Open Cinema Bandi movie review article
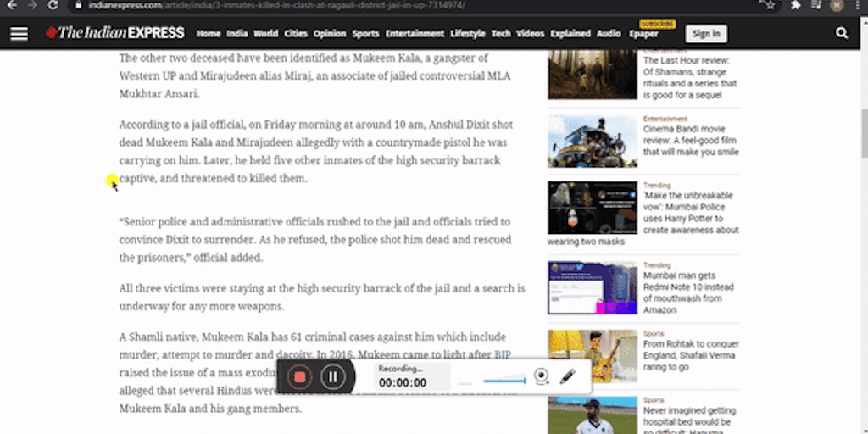Image resolution: width=868 pixels, height=434 pixels. 691,141
